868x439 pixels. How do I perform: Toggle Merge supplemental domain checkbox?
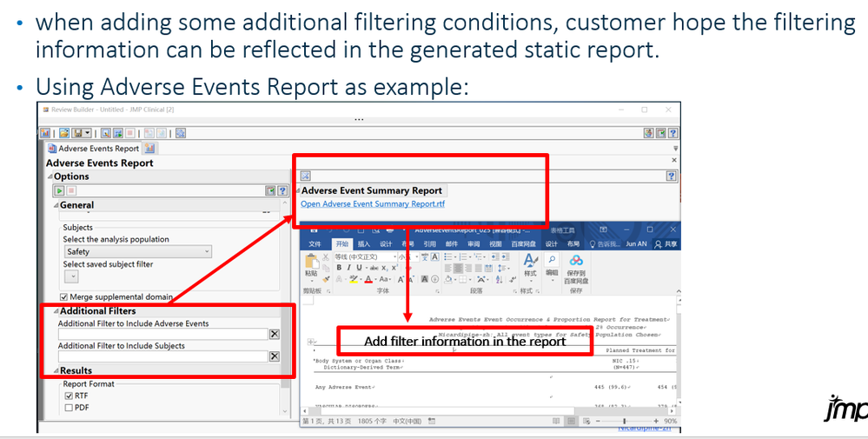64,297
